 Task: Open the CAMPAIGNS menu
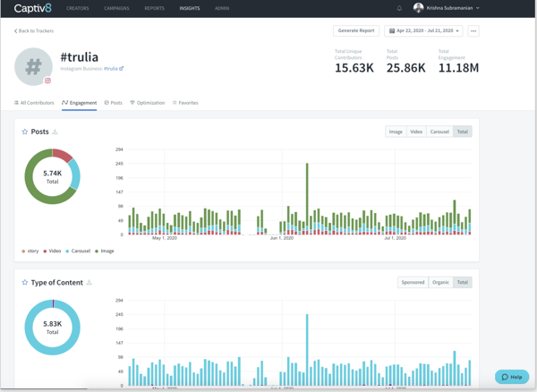click(116, 8)
